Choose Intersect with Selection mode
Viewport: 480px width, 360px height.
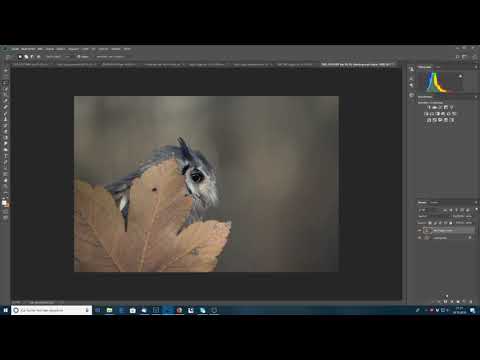pyautogui.click(x=38, y=57)
